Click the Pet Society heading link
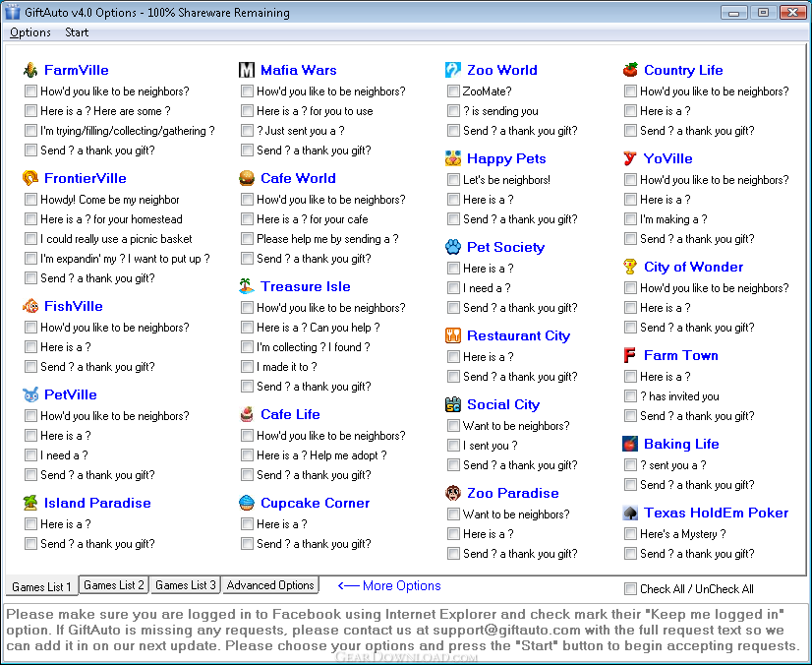Viewport: 812px width, 665px height. 505,247
